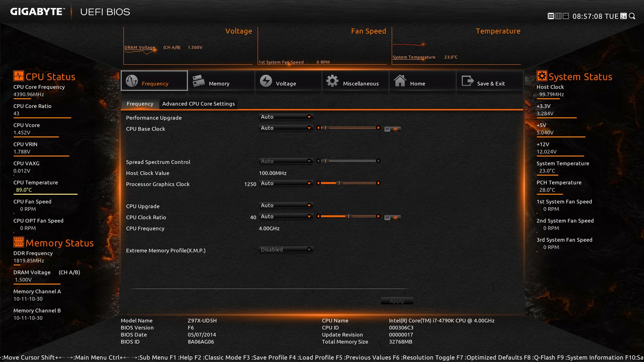Click the CPU Temperature 89.0°C reading
Image resolution: width=644 pixels, height=362 pixels.
click(x=24, y=190)
